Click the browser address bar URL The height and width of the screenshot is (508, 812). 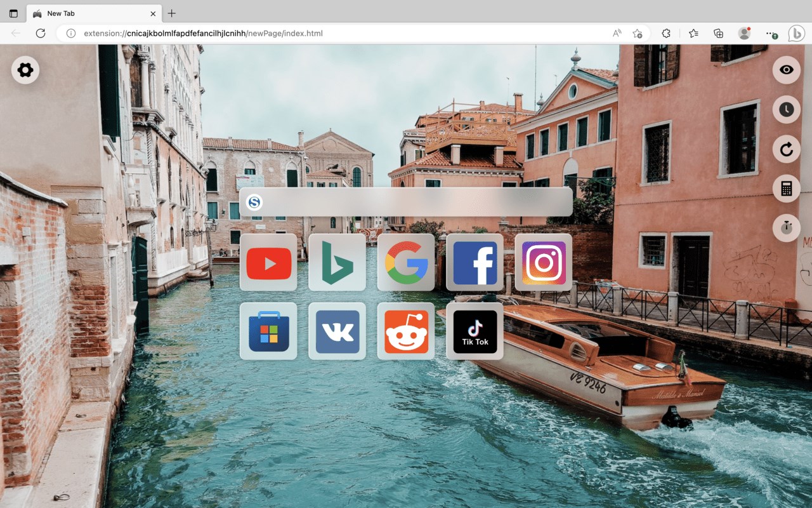click(x=203, y=33)
